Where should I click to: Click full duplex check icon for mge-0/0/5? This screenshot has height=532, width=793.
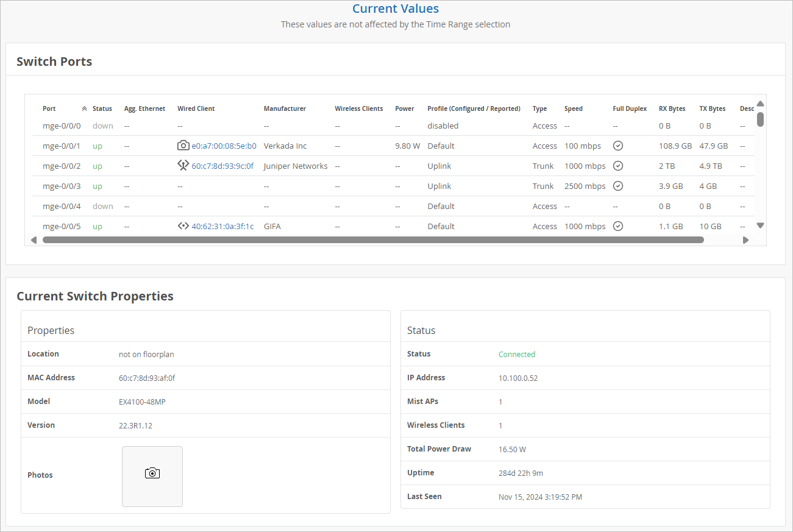(617, 226)
